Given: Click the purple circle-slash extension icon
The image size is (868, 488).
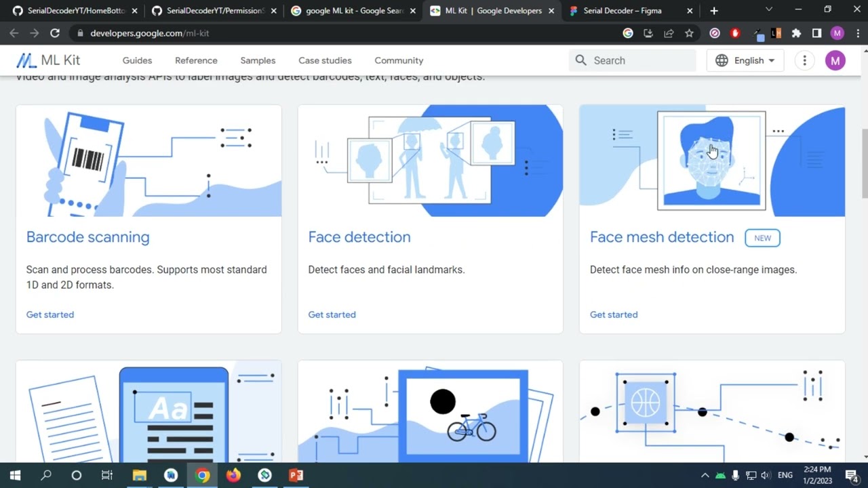Looking at the screenshot, I should 715,33.
